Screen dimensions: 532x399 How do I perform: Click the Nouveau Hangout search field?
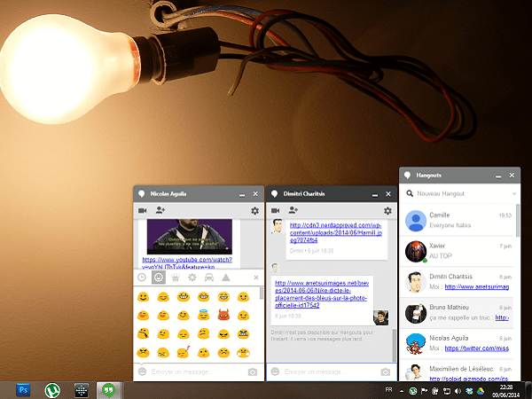tap(457, 193)
